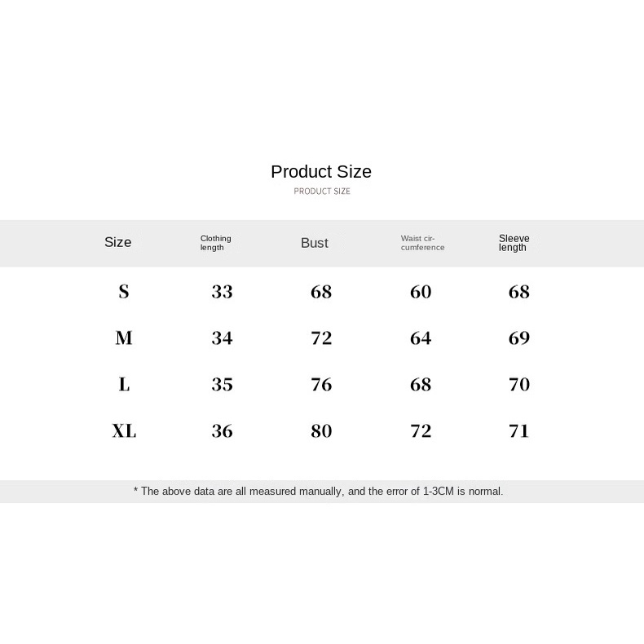The image size is (644, 644).
Task: Click sleeve length value 70
Action: tap(519, 385)
